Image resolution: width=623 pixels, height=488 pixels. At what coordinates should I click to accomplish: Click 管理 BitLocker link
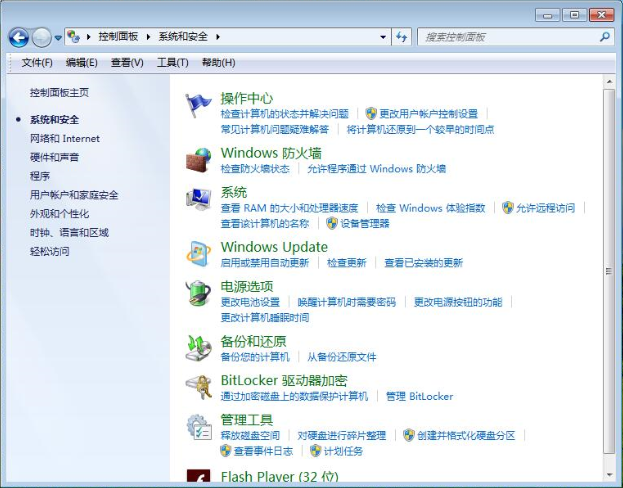pos(420,396)
